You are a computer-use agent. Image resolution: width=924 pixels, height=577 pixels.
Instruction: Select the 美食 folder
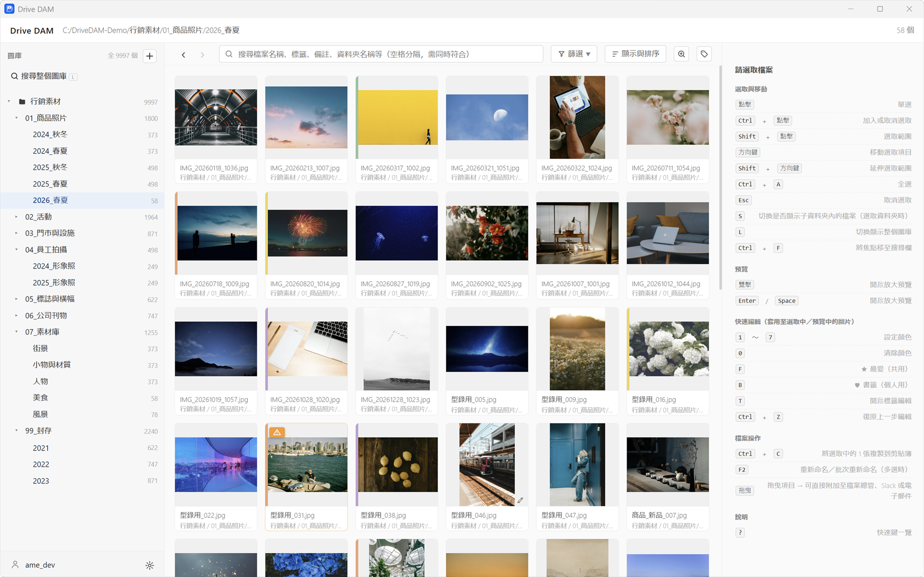[82, 398]
